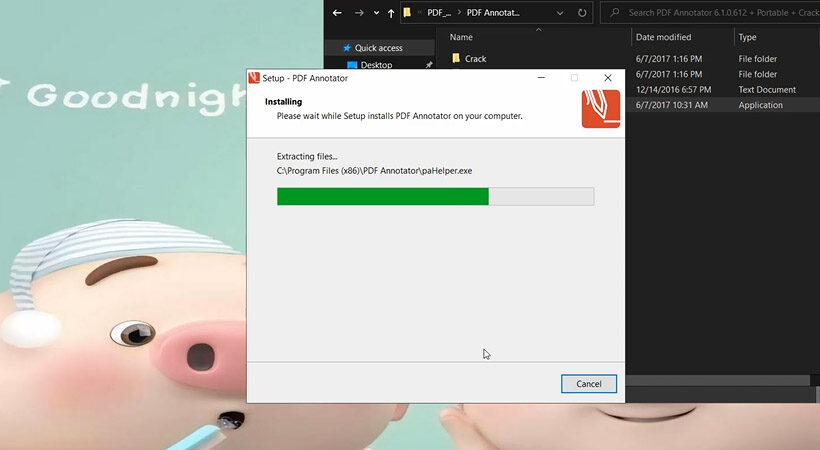The width and height of the screenshot is (820, 450).
Task: Click the Crack folder icon
Action: 456,59
